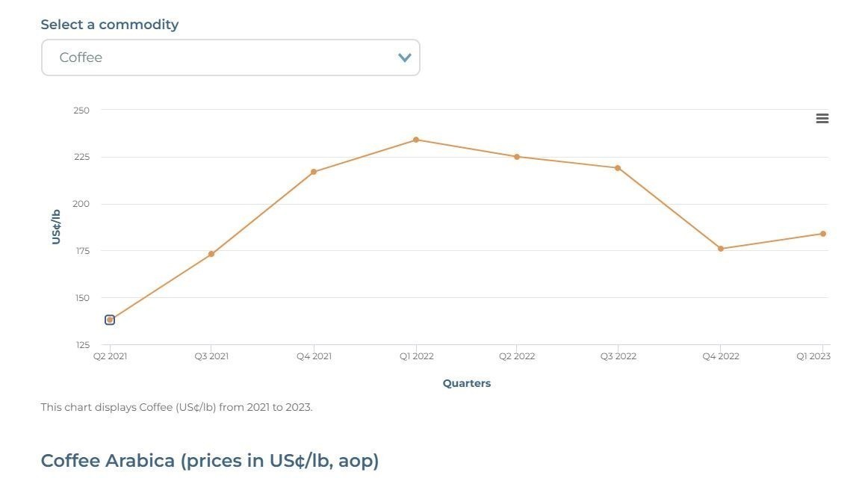
Task: Click the chart description caption text
Action: [x=176, y=407]
